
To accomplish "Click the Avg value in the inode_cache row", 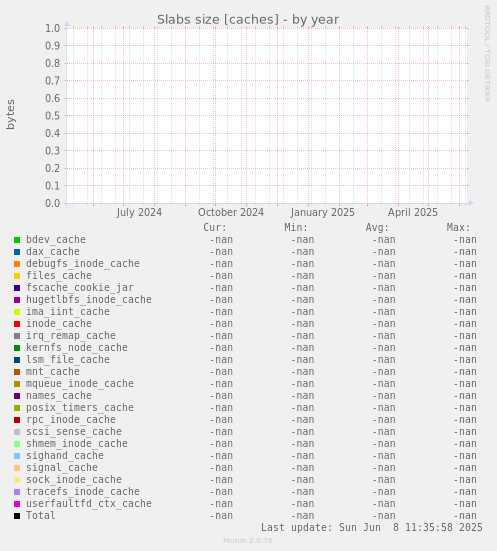I will [x=384, y=324].
